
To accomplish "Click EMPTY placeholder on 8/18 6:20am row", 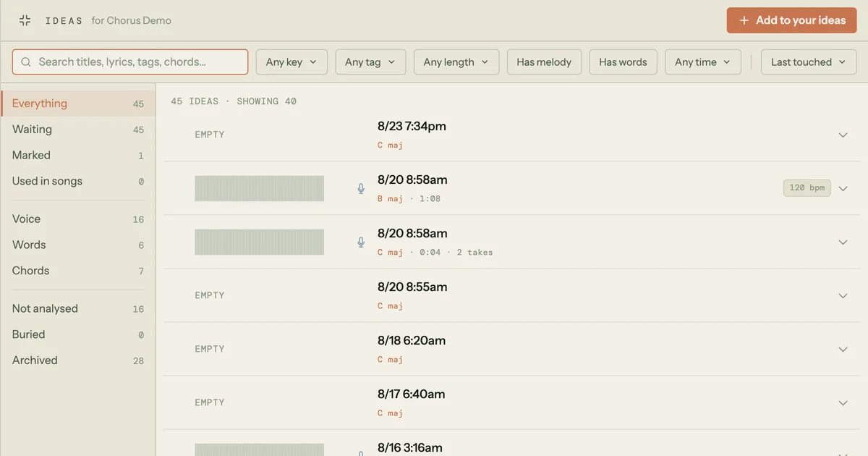I will point(210,349).
